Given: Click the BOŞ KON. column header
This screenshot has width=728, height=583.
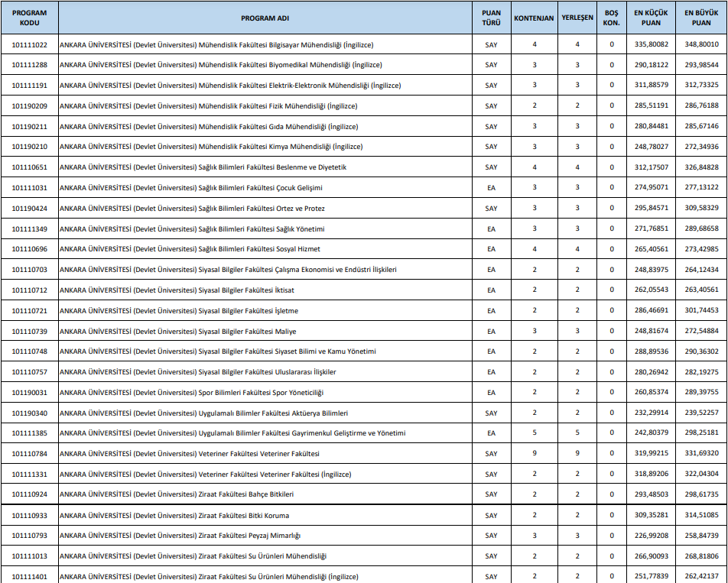Looking at the screenshot, I should 611,18.
